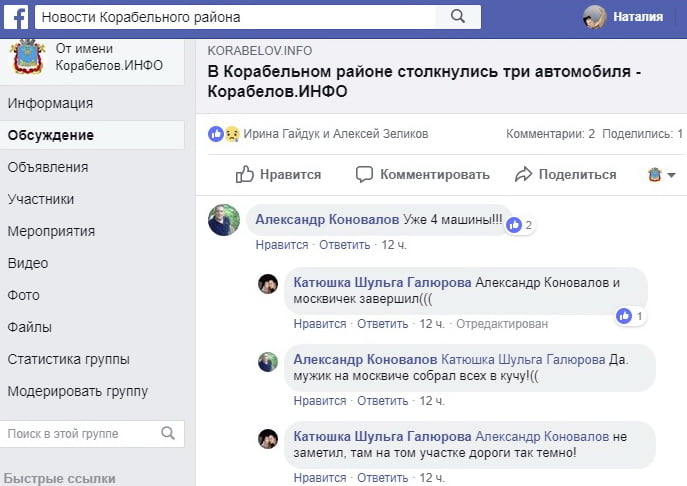This screenshot has width=687, height=486.
Task: Click the group search magnifier icon
Action: coord(168,433)
